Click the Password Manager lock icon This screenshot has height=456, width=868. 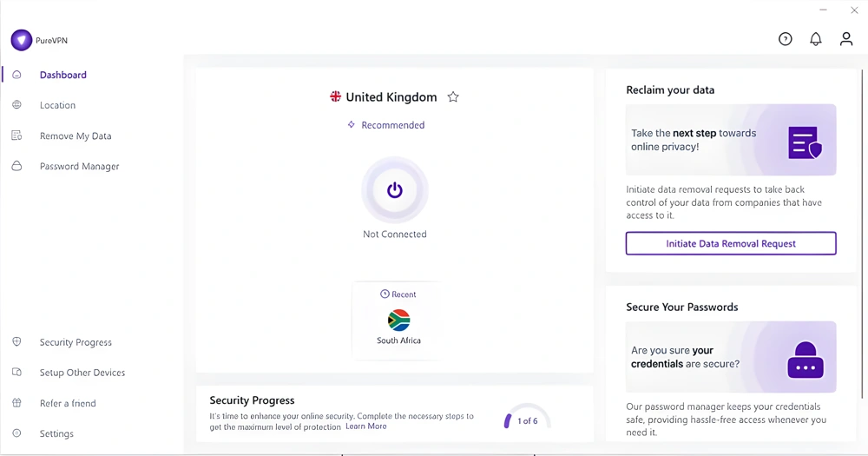coord(16,166)
